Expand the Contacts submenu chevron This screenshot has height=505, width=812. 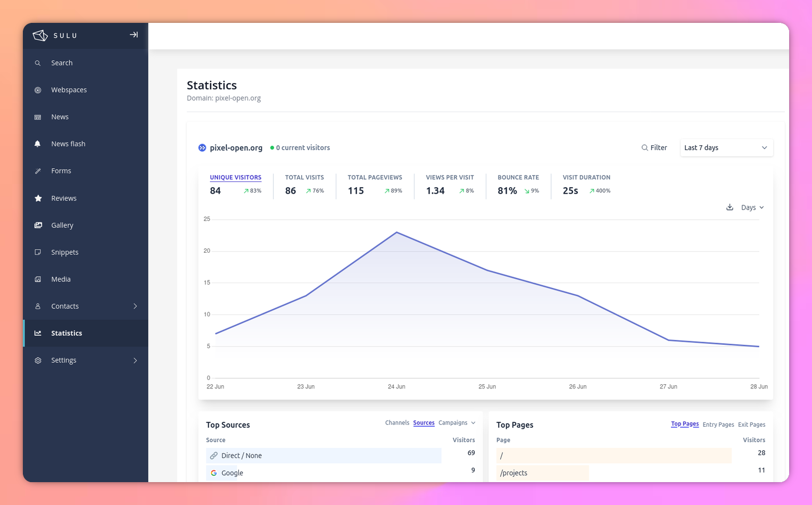point(135,306)
